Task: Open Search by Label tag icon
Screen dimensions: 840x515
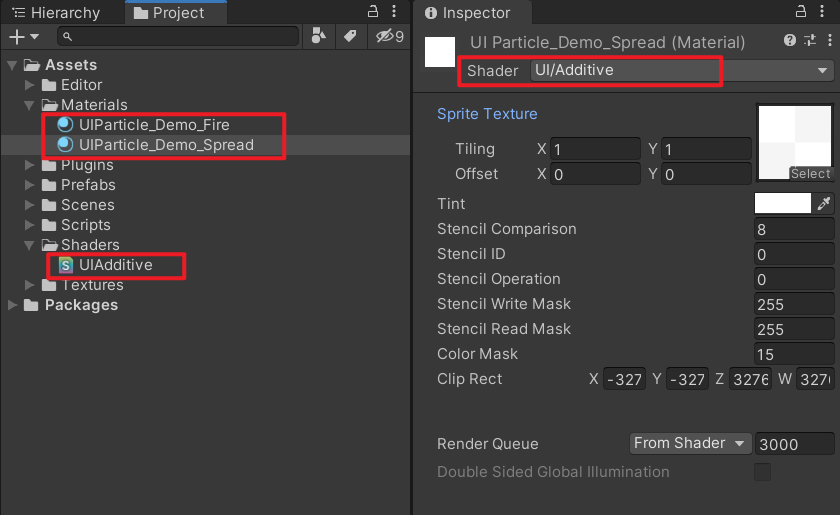Action: point(350,36)
